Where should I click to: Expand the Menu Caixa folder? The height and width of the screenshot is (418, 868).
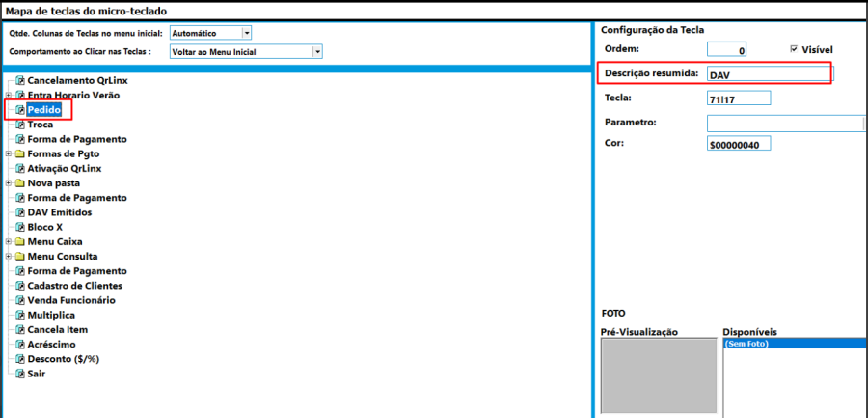point(9,241)
